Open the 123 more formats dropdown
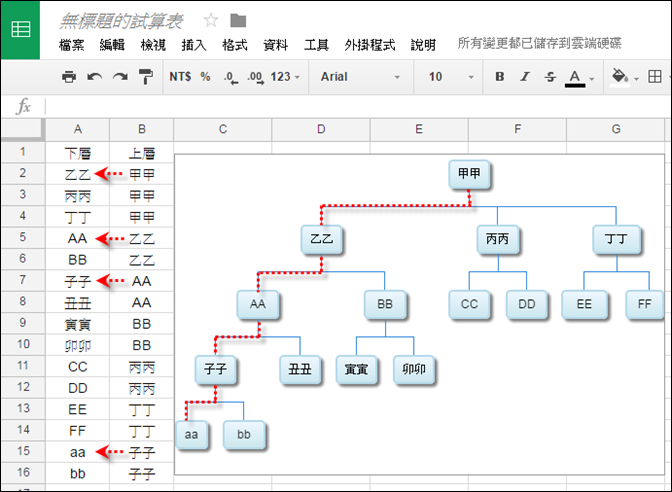 pos(285,77)
